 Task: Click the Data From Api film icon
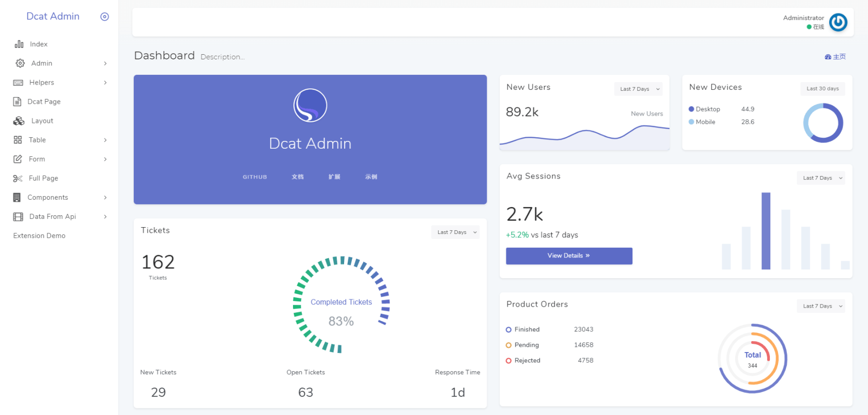pyautogui.click(x=18, y=217)
